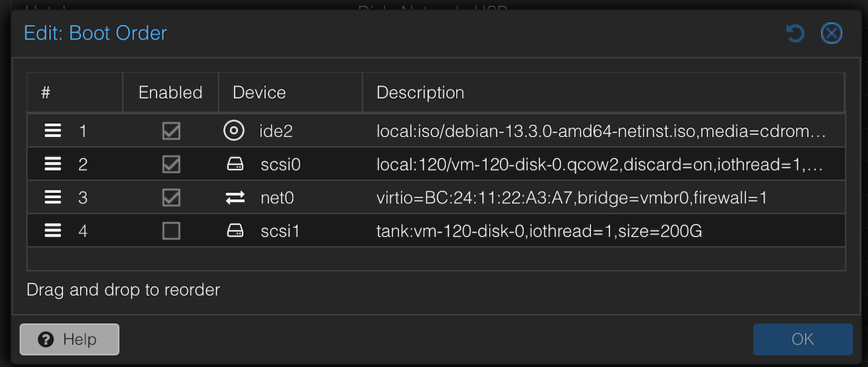
Task: Click the Description column header
Action: coord(420,93)
